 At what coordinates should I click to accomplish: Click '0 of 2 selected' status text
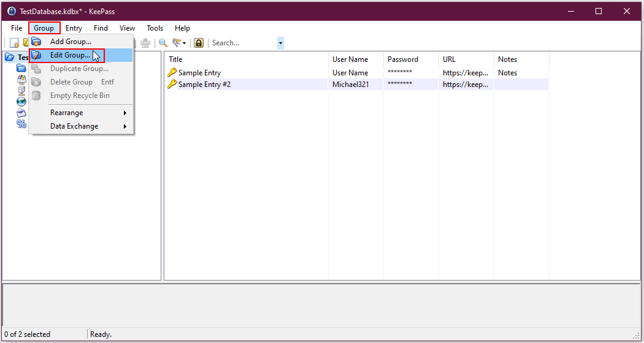[27, 334]
